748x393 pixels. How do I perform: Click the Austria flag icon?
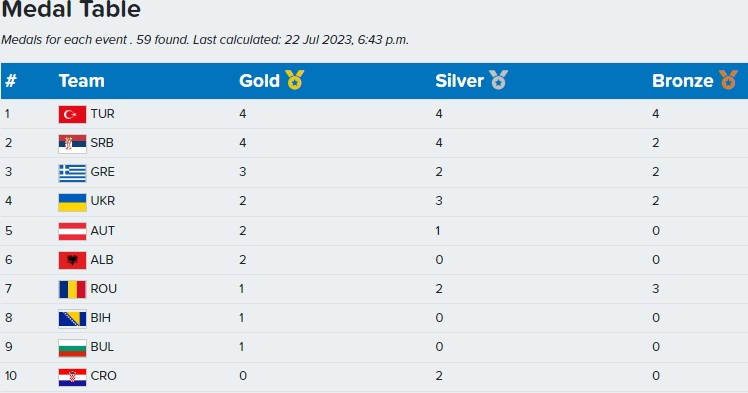73,231
